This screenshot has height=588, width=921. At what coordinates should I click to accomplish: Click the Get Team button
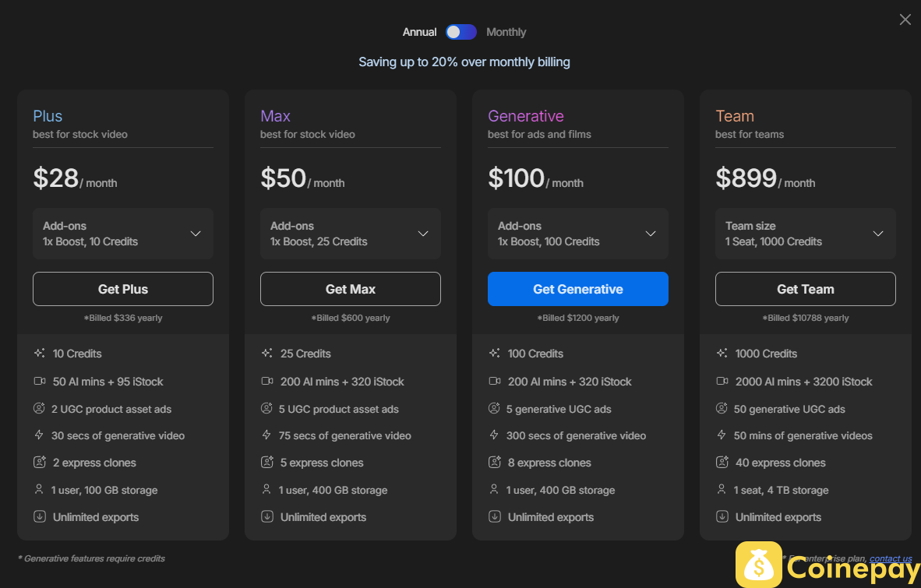[805, 289]
